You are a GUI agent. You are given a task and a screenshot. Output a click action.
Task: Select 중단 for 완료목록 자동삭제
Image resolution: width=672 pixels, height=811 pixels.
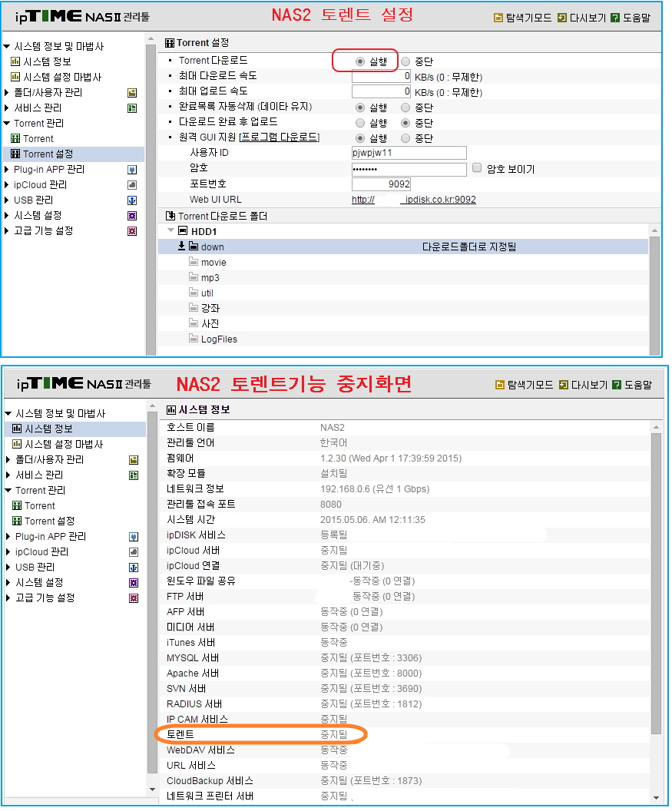click(406, 108)
